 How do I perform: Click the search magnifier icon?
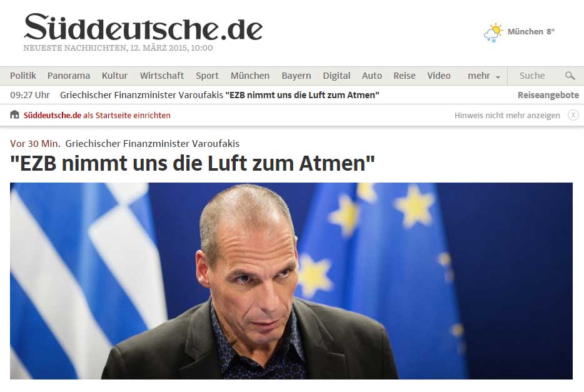[x=570, y=76]
